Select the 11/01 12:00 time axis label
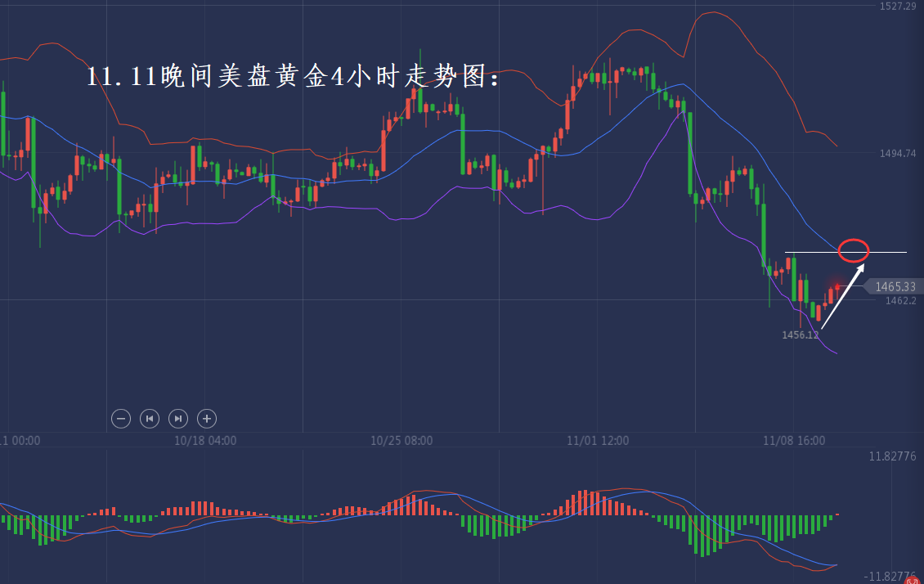924x584 pixels. pyautogui.click(x=598, y=440)
